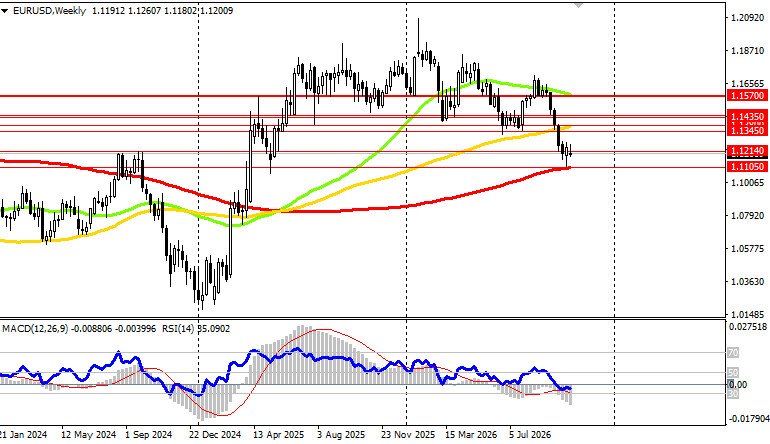Click the 1.03630 price scale value
This screenshot has height=444, width=770.
747,281
